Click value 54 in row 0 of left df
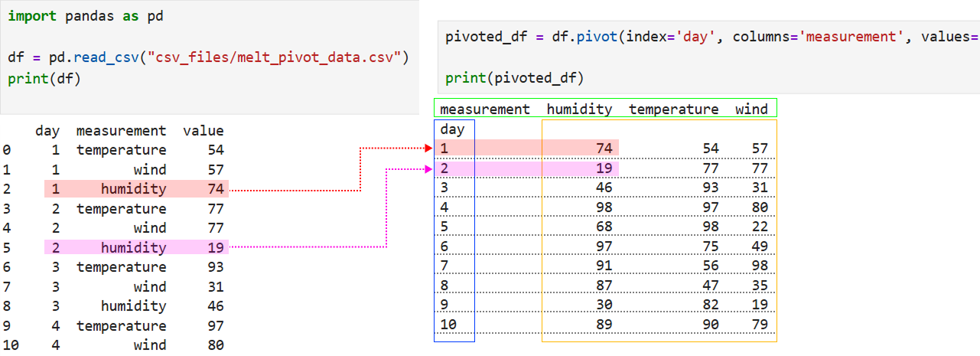Screen dimensions: 980x356 215,150
